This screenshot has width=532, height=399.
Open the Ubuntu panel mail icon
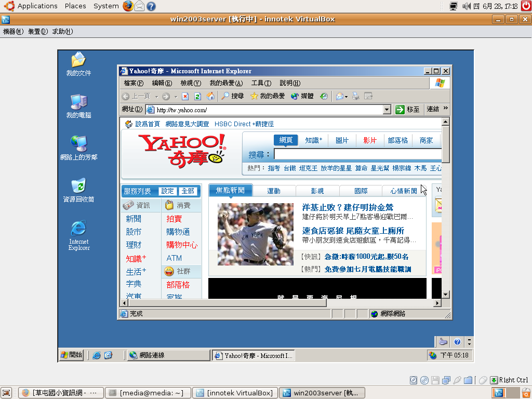point(139,6)
